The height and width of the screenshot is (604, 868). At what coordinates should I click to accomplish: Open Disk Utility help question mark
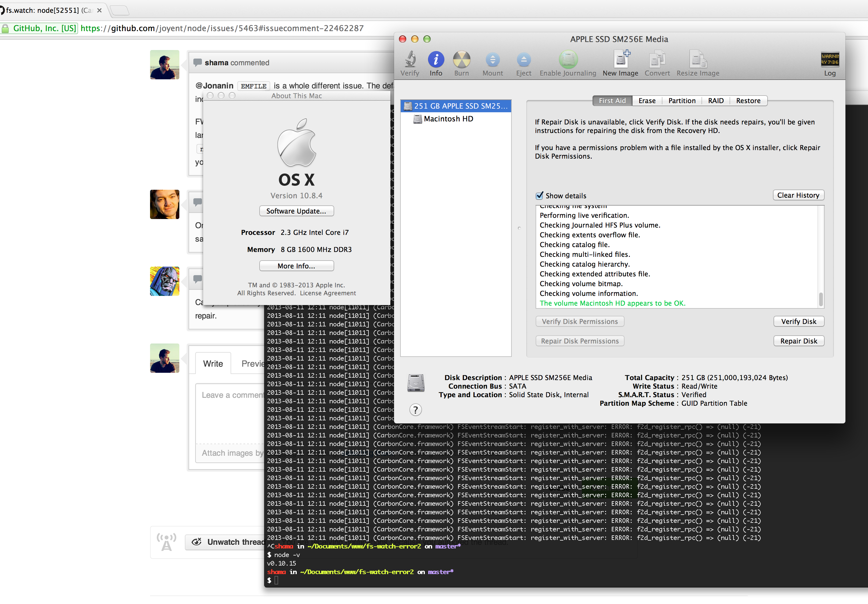click(415, 410)
